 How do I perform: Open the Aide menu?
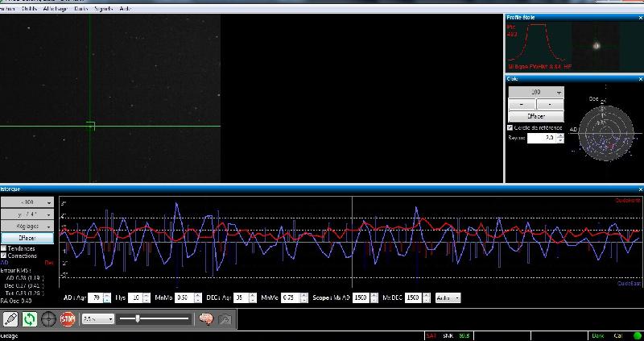coord(125,9)
